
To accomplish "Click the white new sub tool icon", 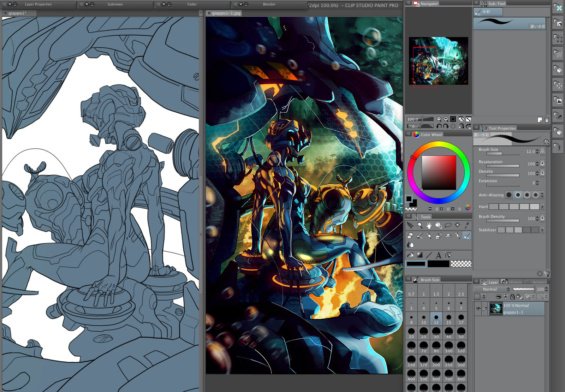I will (x=540, y=120).
